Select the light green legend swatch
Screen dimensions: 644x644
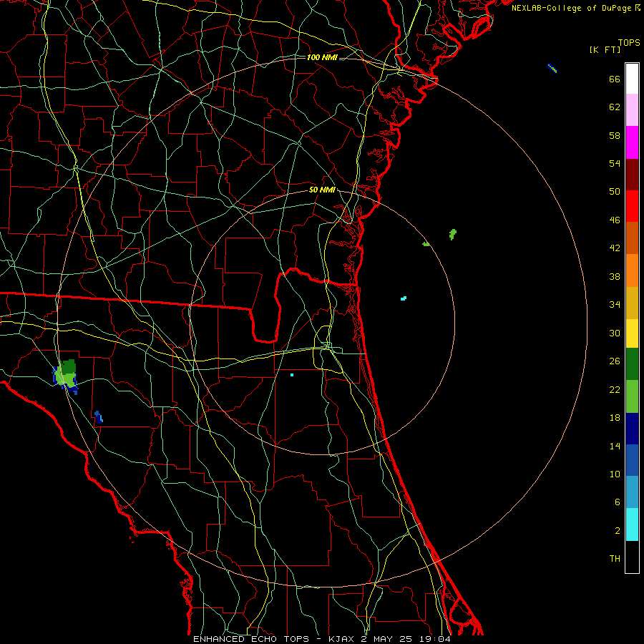[632, 396]
